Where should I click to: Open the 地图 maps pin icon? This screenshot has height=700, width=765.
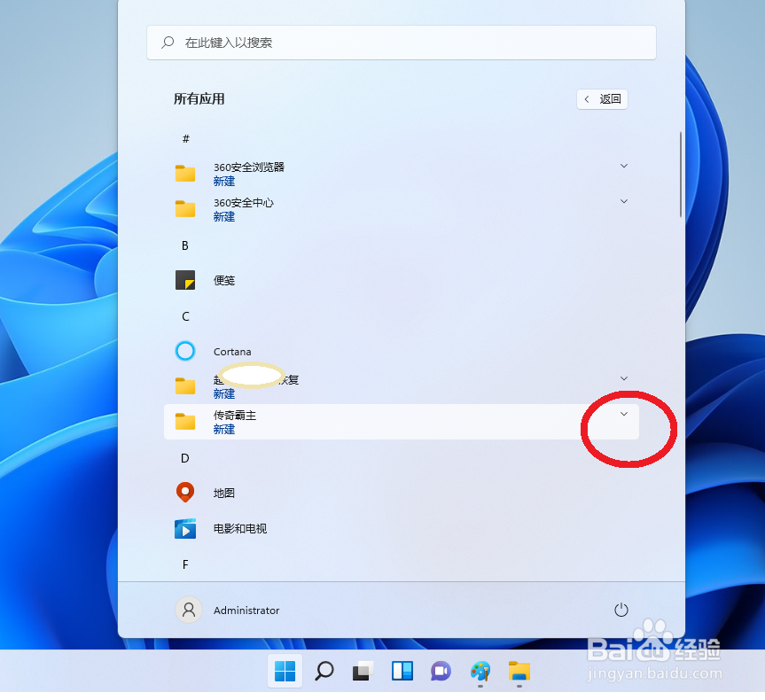(x=185, y=493)
